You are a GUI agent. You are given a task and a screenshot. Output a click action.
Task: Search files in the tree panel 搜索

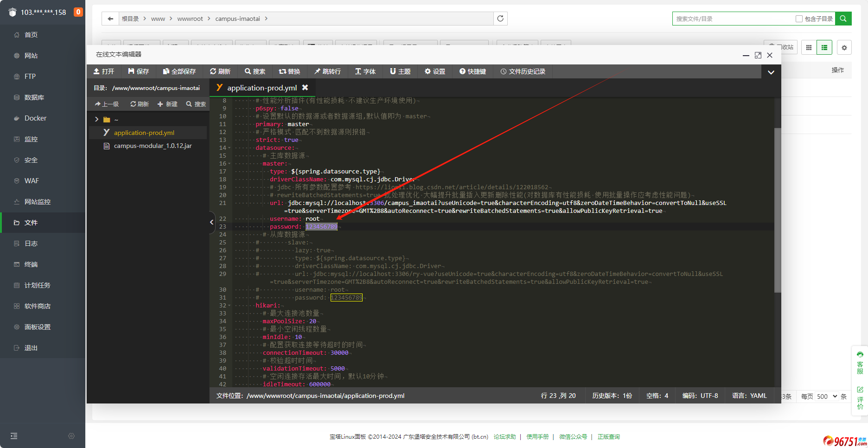[196, 104]
